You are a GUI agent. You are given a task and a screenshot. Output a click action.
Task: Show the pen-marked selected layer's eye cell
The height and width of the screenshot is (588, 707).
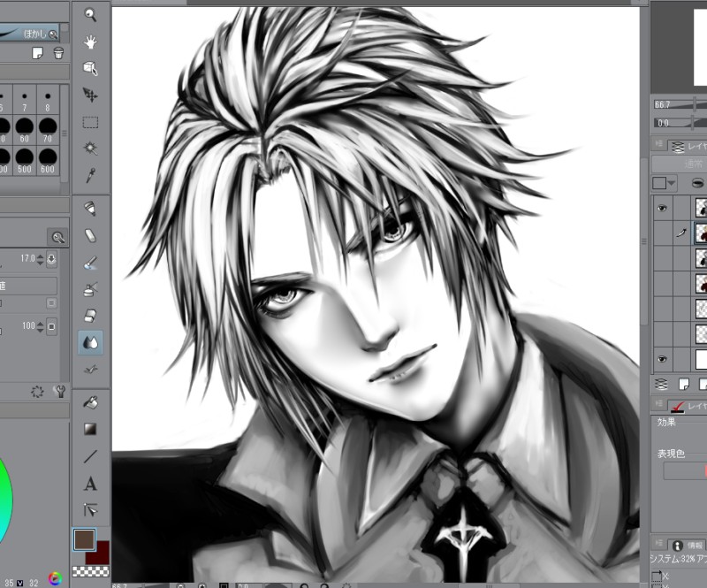(x=662, y=233)
